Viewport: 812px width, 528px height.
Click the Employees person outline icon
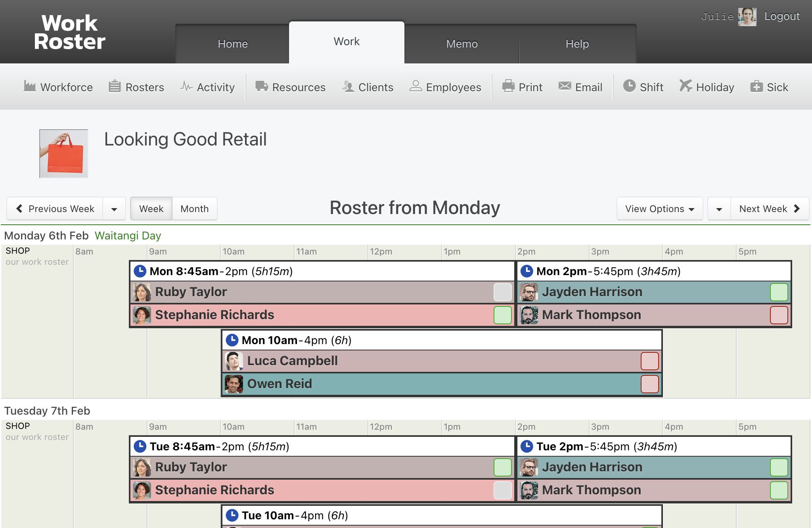point(416,86)
